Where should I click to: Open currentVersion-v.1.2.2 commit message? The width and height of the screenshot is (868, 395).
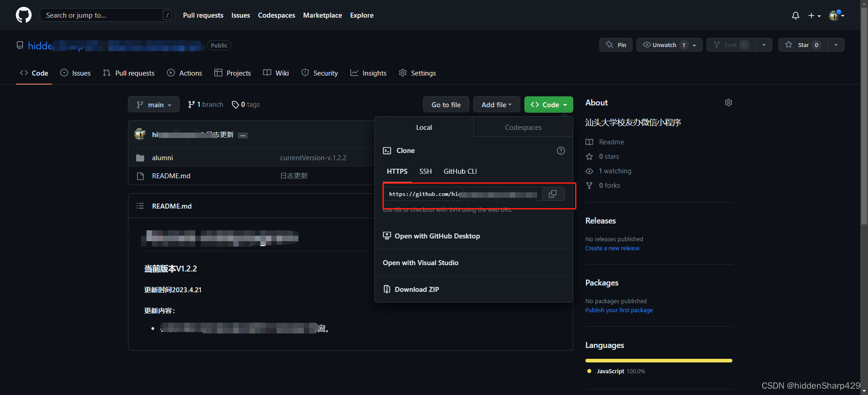pos(313,158)
